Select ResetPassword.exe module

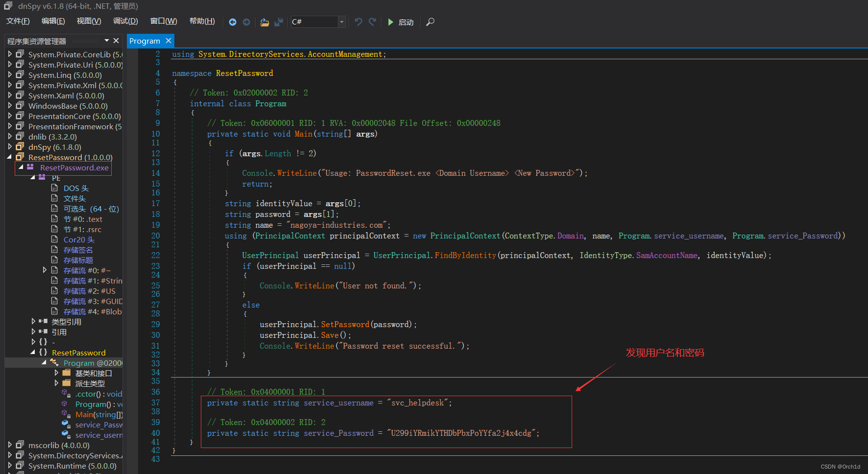74,167
